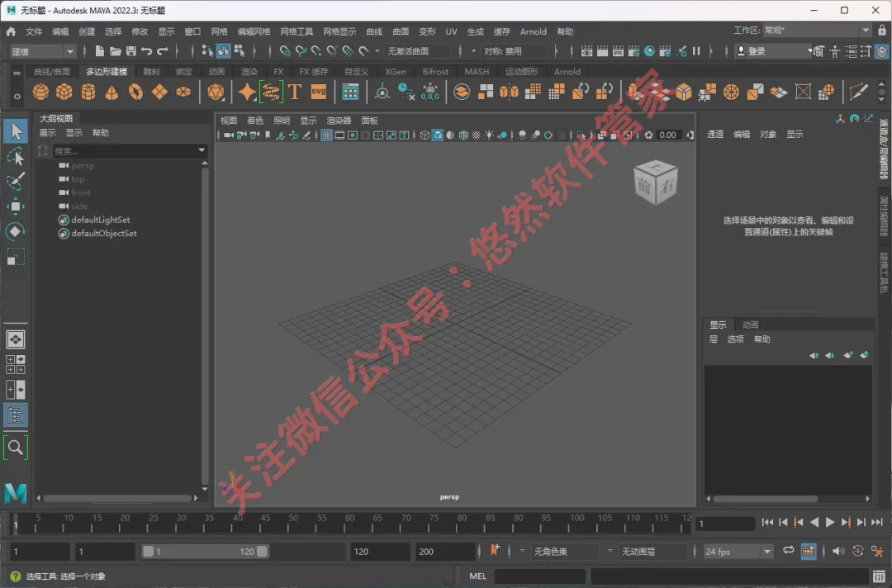
Task: Select defaultLightSet in the Outliner
Action: [100, 220]
